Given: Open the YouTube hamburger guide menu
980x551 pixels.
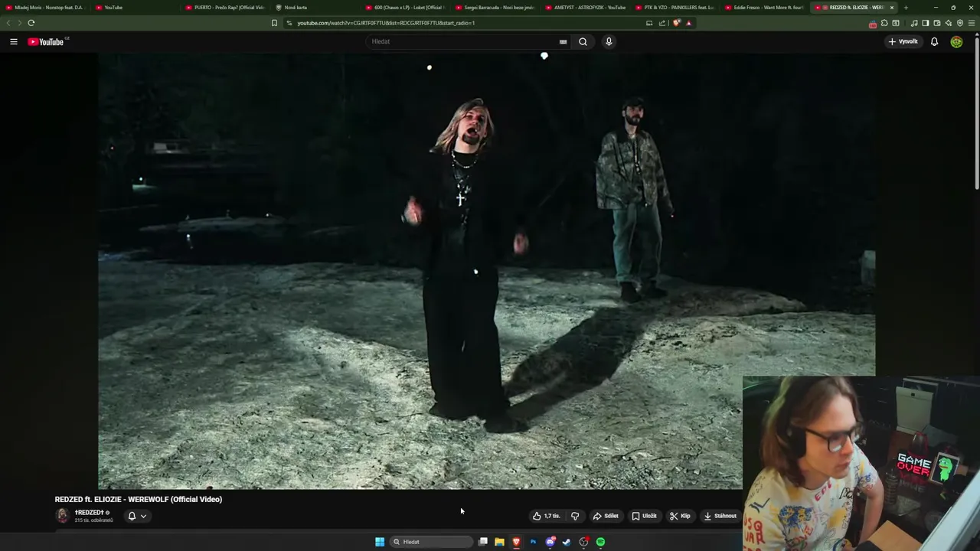Looking at the screenshot, I should [x=14, y=41].
